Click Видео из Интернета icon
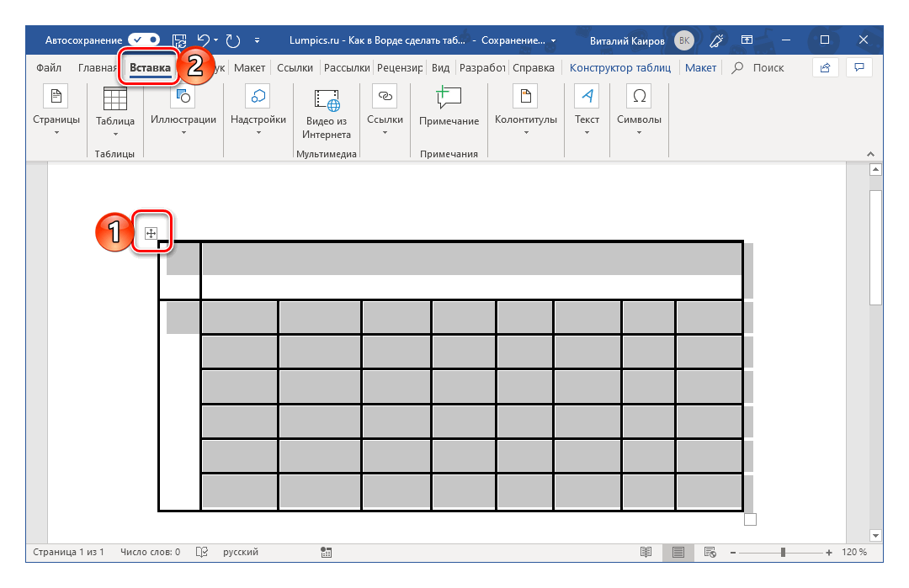The image size is (909, 588). pyautogui.click(x=327, y=111)
